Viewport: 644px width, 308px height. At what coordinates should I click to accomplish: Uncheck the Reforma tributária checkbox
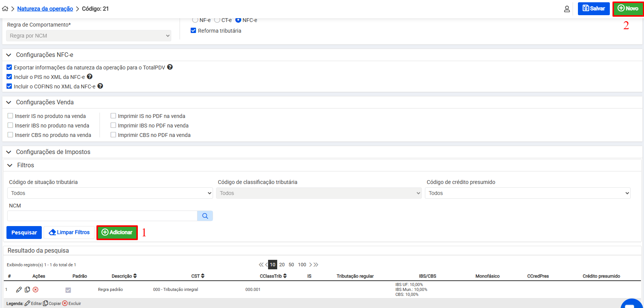[193, 31]
